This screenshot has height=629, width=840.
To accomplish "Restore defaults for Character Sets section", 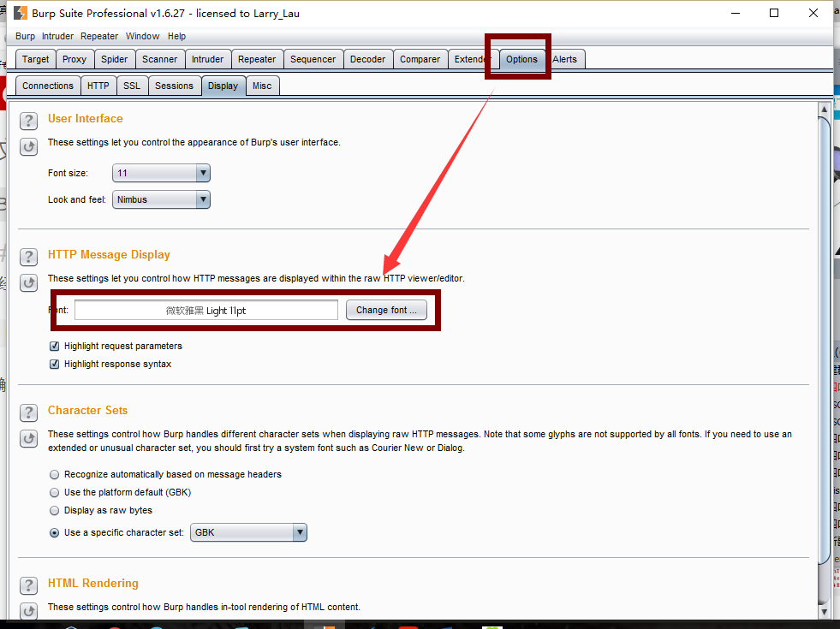I will pos(28,438).
